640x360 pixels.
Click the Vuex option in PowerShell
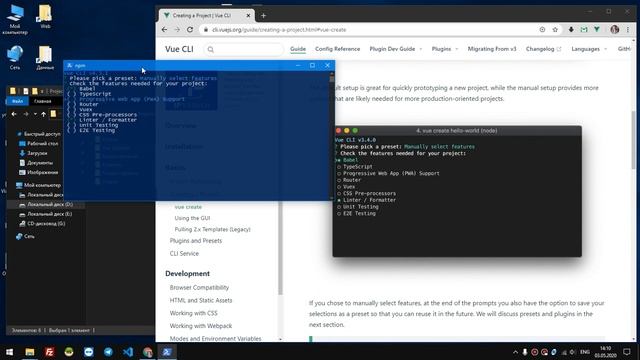click(x=86, y=109)
